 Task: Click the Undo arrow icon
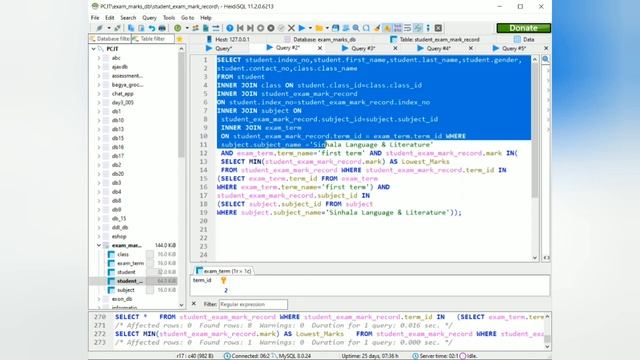[151, 28]
